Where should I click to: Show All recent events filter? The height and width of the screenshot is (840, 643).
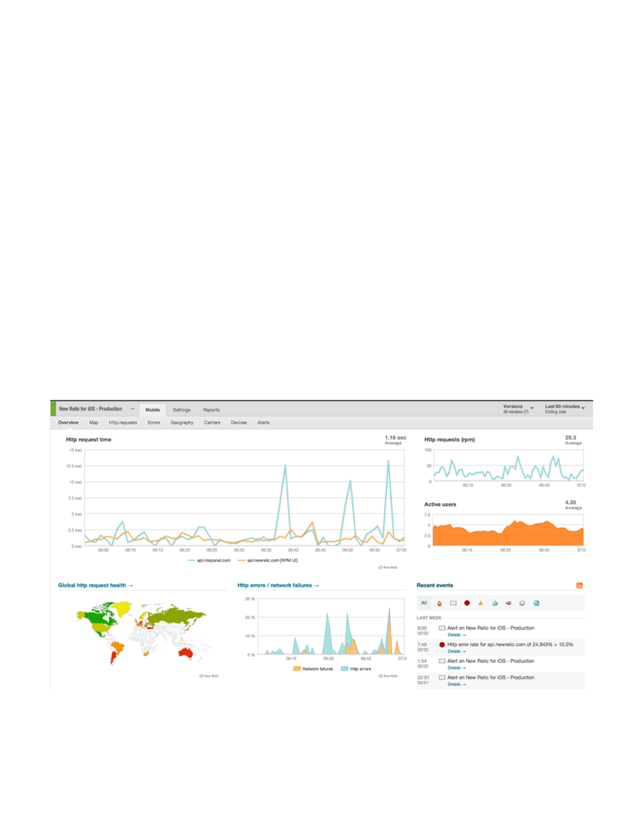[424, 603]
